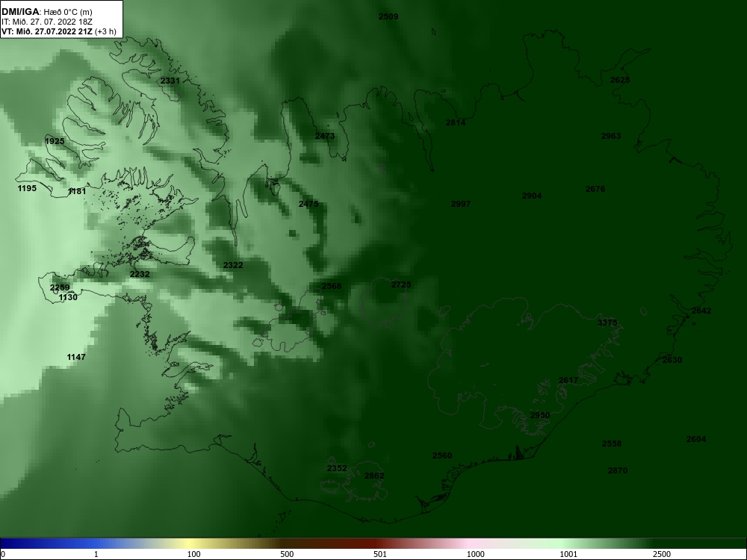747x560 pixels.
Task: Click the 2950 value on the map
Action: coord(540,415)
